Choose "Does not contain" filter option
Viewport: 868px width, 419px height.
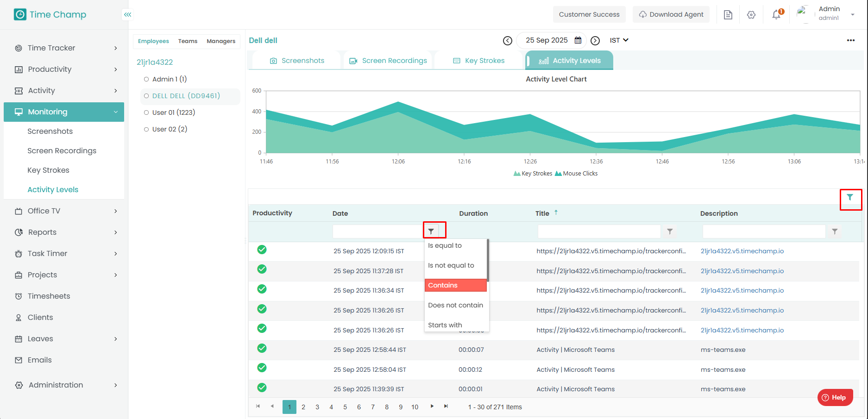455,305
